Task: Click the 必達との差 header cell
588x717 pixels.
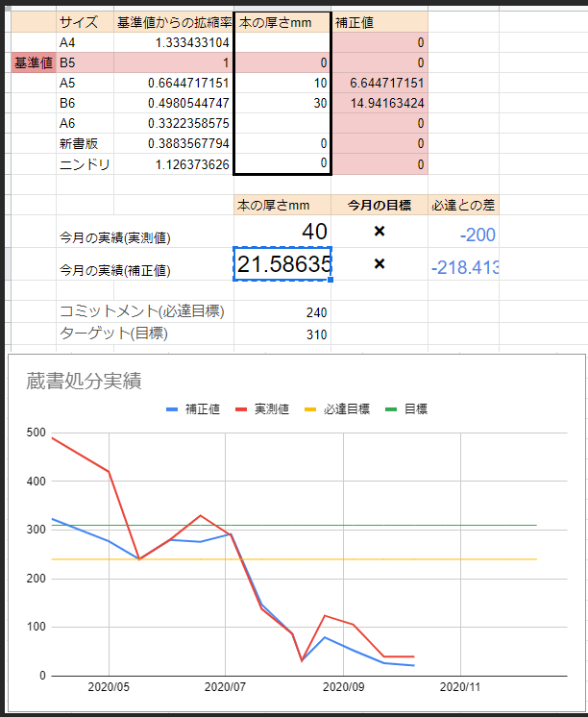Action: [464, 205]
